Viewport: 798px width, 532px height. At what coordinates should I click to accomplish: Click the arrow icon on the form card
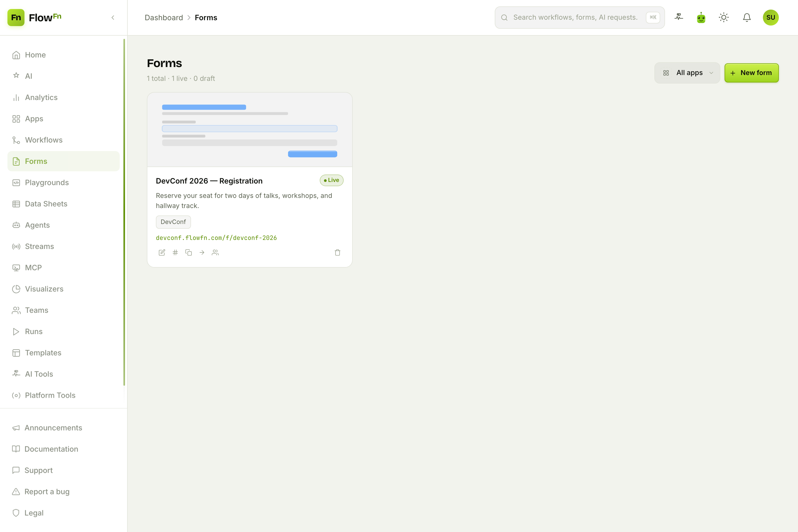(202, 252)
